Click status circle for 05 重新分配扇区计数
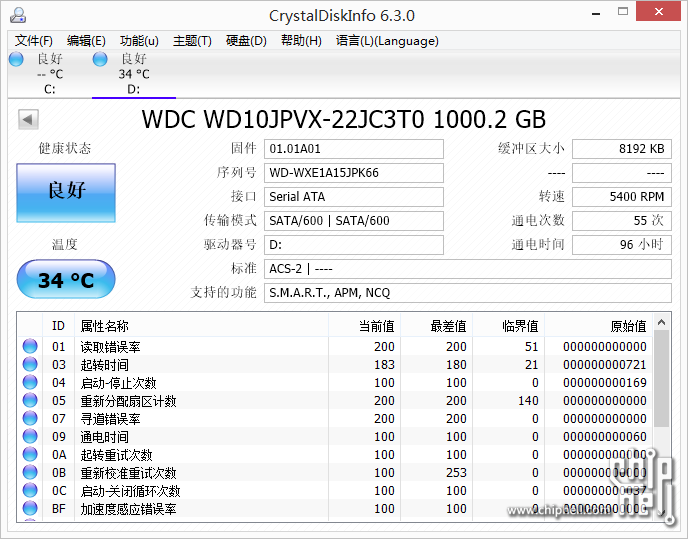Screen dimensions: 688x539 30,400
